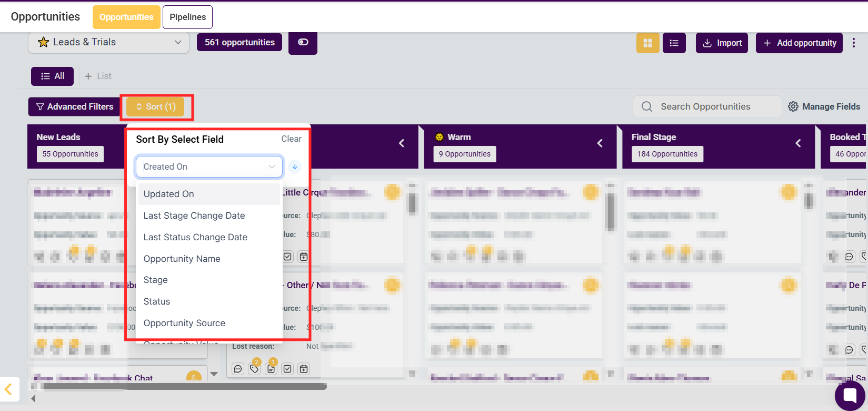
Task: Open conversation icon on the 'De F' Booked column card
Action: click(849, 349)
